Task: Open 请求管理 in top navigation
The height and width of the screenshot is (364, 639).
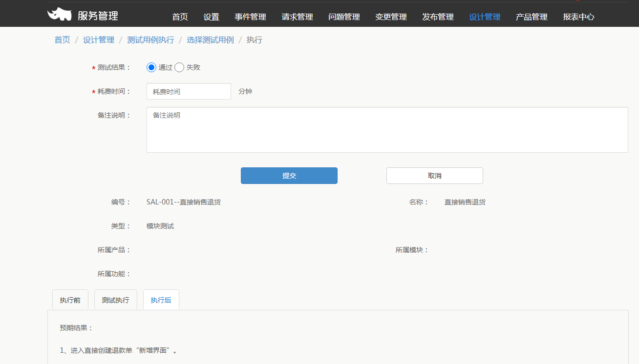Action: [x=297, y=17]
